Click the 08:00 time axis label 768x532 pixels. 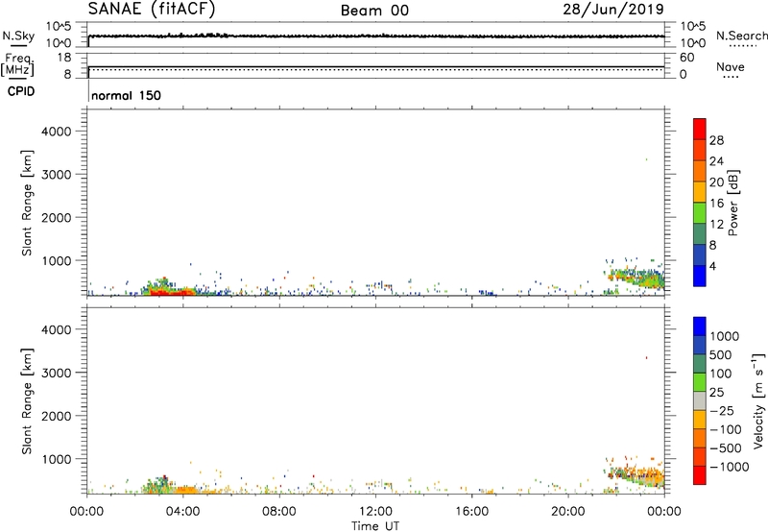(x=279, y=512)
